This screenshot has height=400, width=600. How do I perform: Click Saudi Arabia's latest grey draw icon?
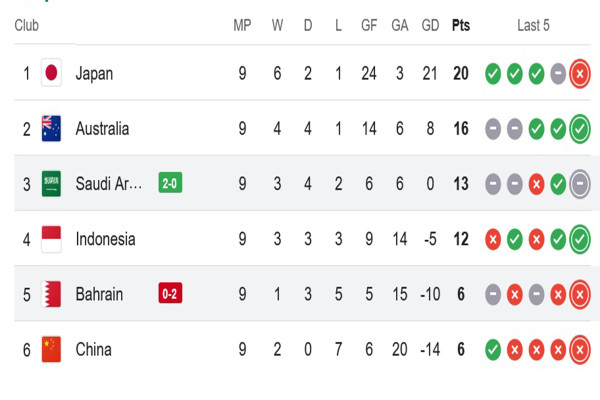580,184
